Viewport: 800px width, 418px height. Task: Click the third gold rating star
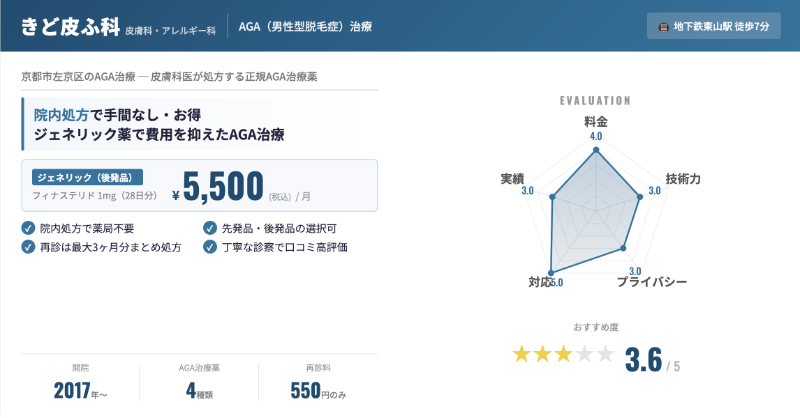pos(564,354)
